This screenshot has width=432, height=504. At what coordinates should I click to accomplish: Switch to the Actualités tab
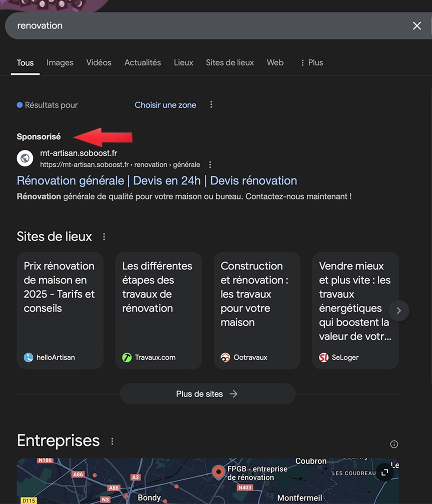click(142, 62)
